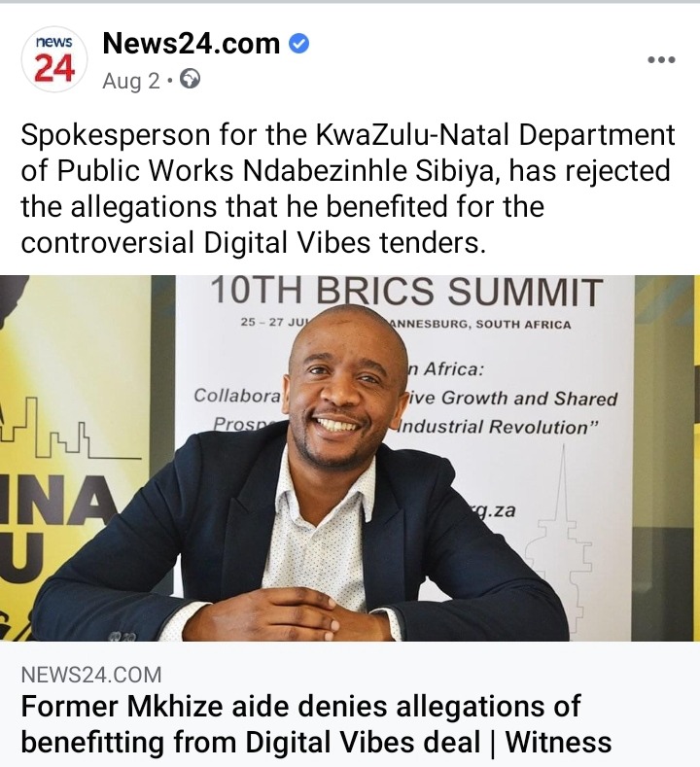Click the blue verified badge
Image resolution: width=700 pixels, height=767 pixels.
[298, 44]
